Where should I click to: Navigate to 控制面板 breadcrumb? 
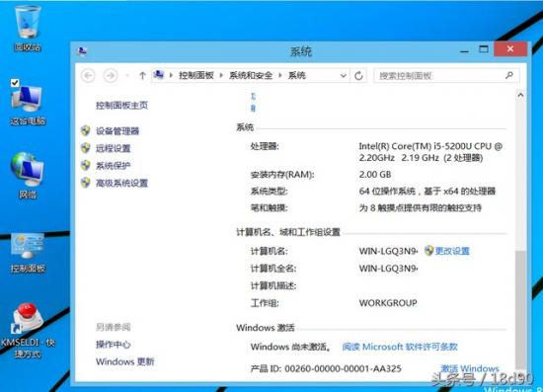pos(196,75)
